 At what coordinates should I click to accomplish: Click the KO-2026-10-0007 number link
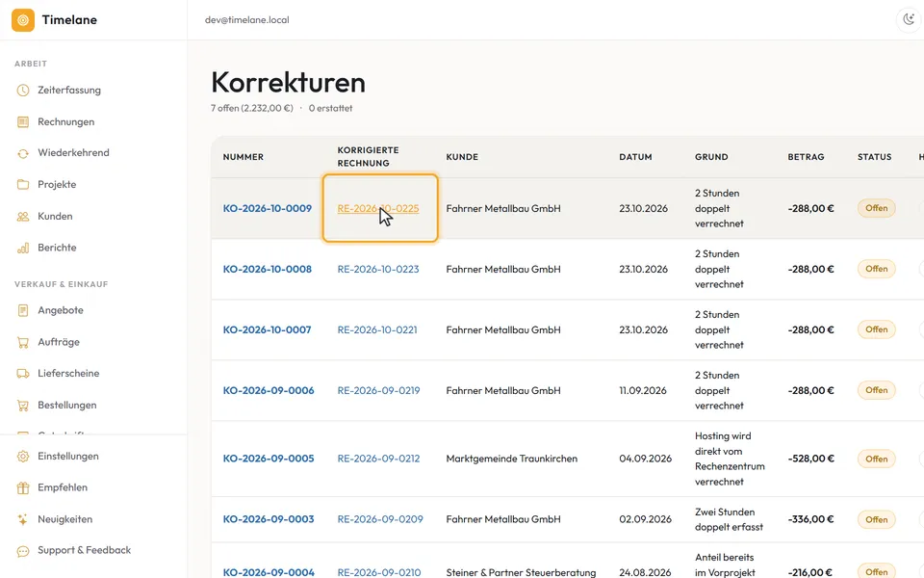click(x=267, y=329)
